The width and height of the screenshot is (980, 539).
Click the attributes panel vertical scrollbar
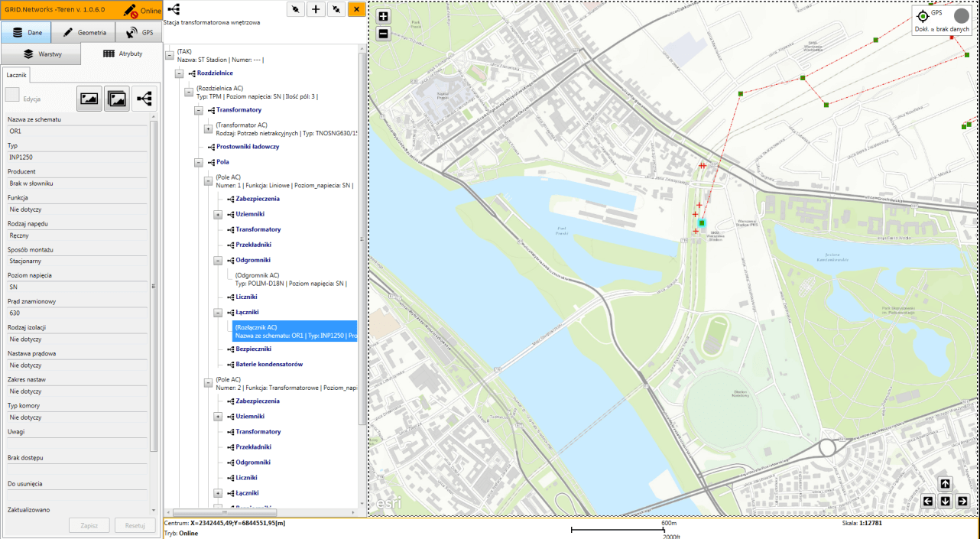pos(154,287)
